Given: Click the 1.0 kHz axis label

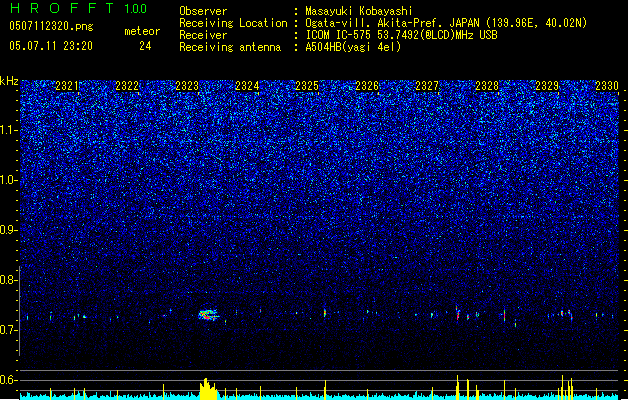Looking at the screenshot, I should pos(9,180).
